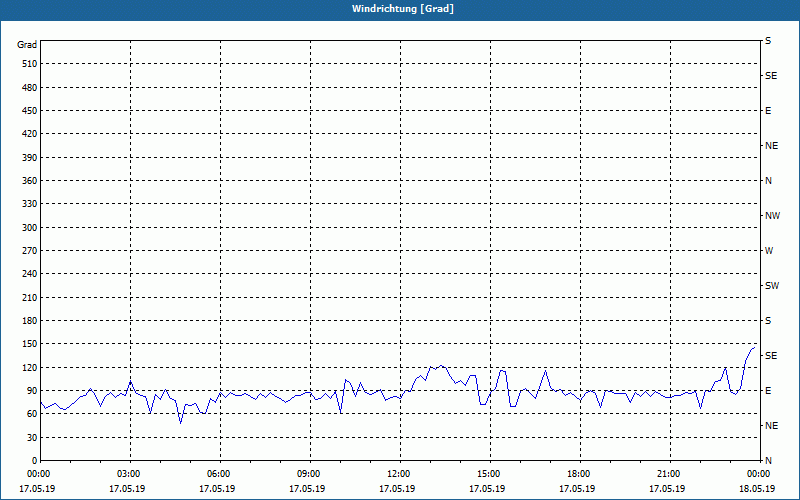Select the W compass label on the right axis
The height and width of the screenshot is (500, 800).
pyautogui.click(x=769, y=251)
